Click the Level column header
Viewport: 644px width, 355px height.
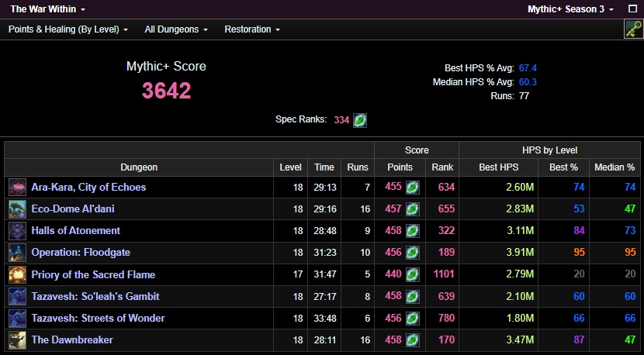click(x=290, y=167)
